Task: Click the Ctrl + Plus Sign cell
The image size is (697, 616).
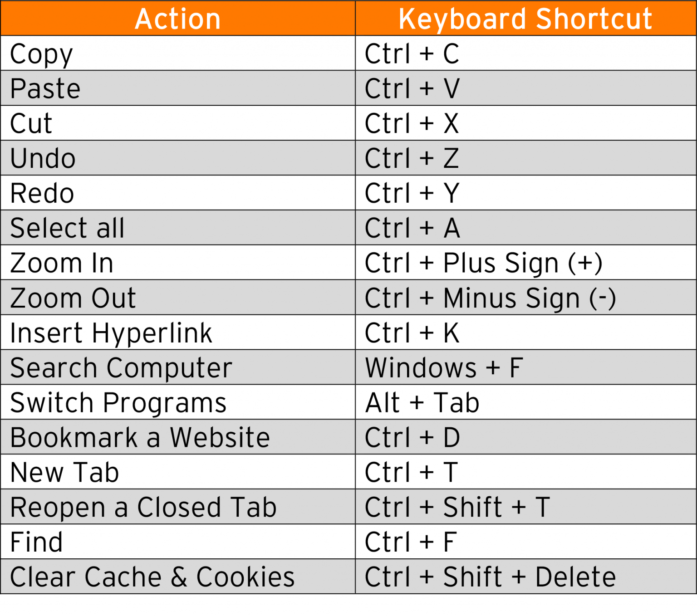Action: point(483,263)
